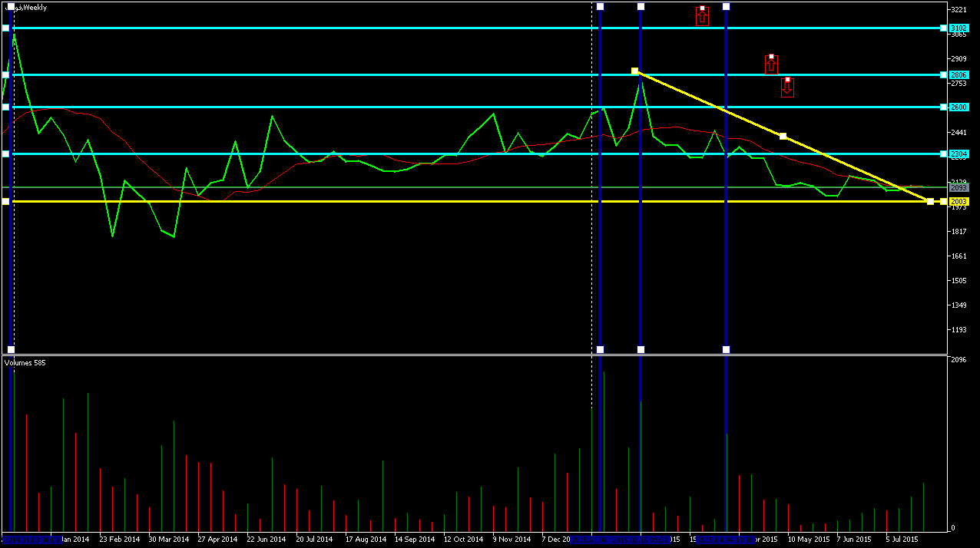Click the red up arrow near 2909
Viewport: 980px width, 548px height.
pyautogui.click(x=771, y=64)
